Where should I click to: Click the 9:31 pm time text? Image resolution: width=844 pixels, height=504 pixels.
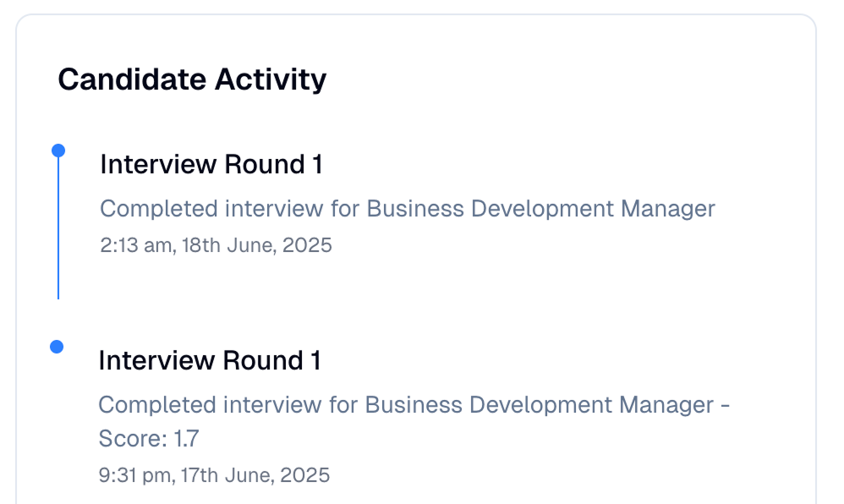point(135,475)
